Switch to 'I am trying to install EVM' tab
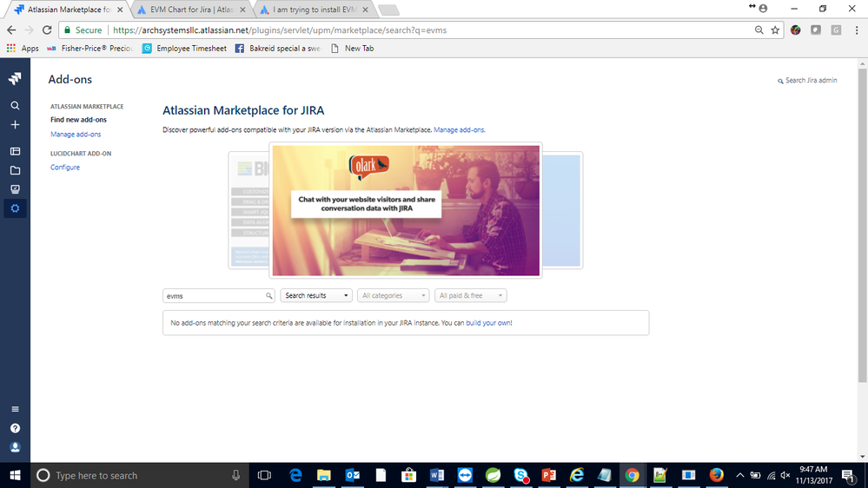 pos(314,10)
